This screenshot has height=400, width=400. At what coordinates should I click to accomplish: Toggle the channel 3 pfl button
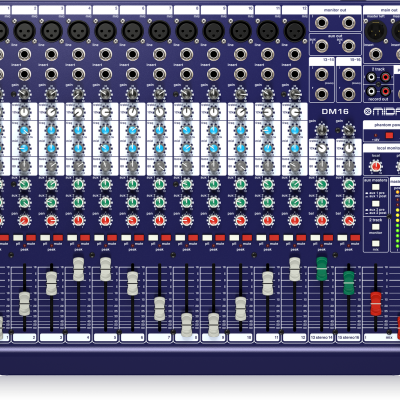[x=45, y=238]
